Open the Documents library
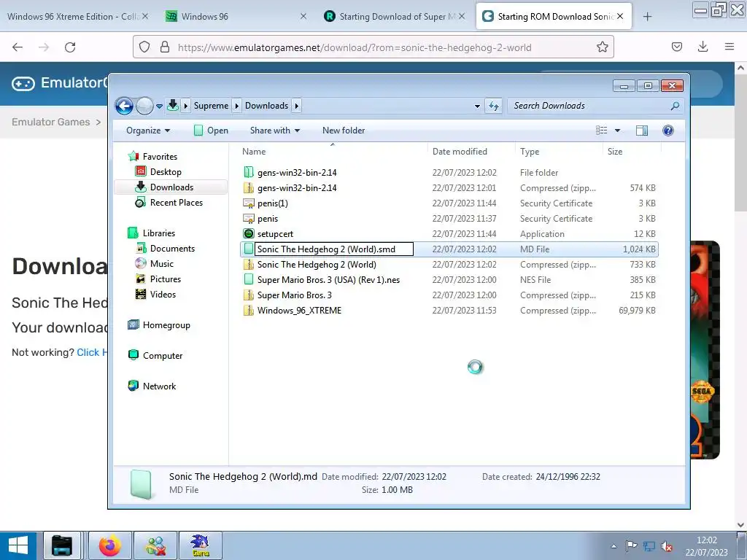 pyautogui.click(x=172, y=248)
